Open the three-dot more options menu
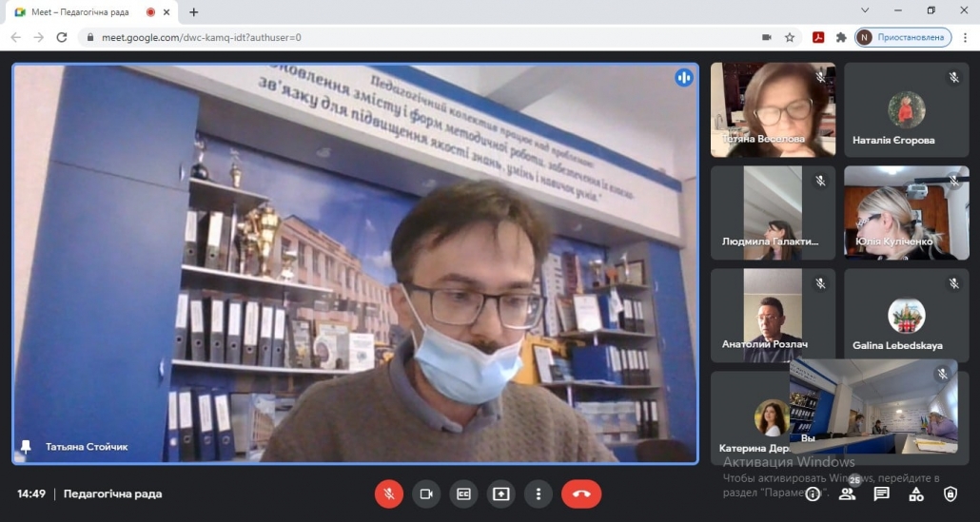The width and height of the screenshot is (980, 522). pos(539,493)
